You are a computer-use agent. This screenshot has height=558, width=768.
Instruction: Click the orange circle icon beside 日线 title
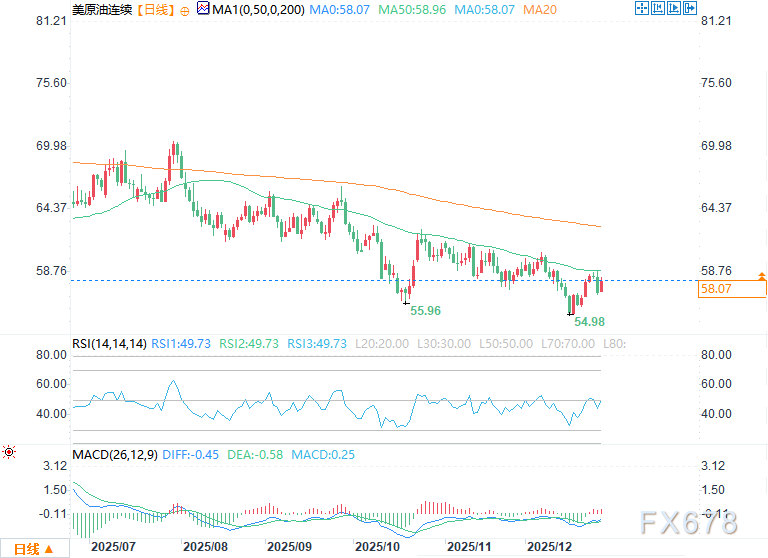[184, 9]
